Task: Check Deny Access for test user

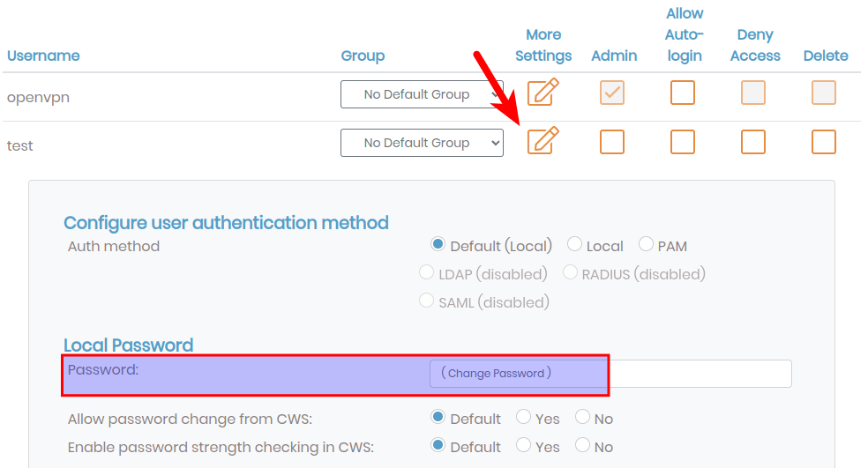Action: pos(753,142)
